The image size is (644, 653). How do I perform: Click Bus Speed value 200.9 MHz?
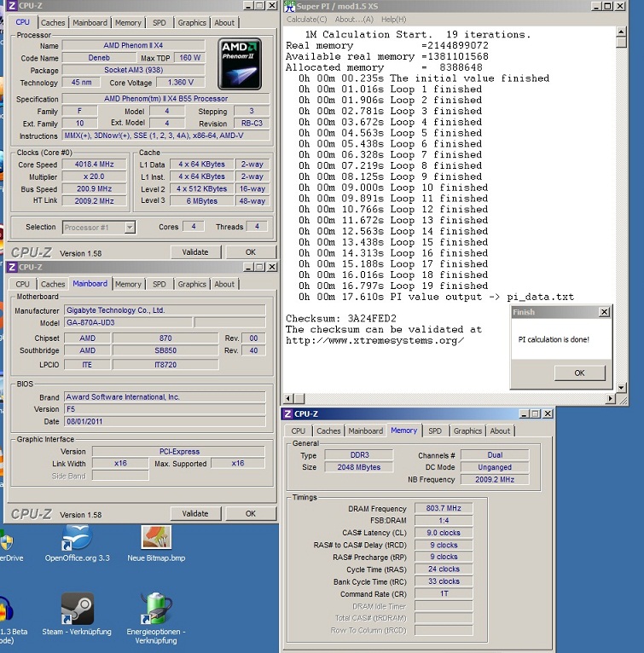point(94,188)
